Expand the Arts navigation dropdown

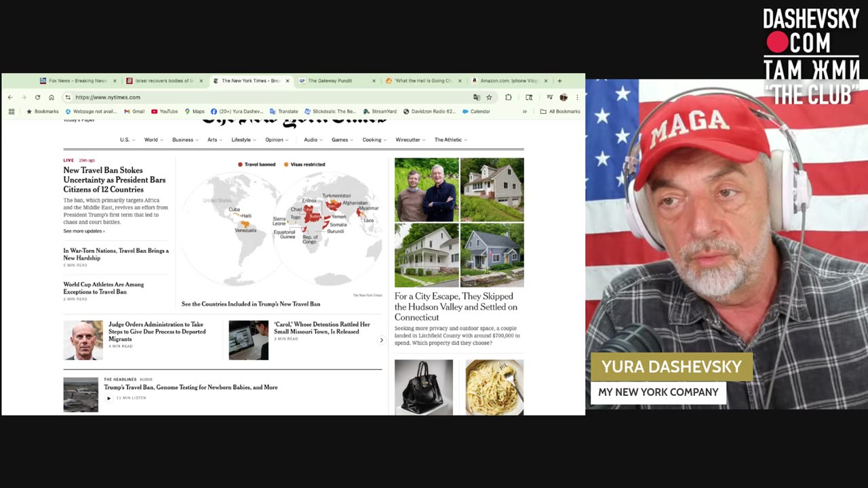(x=215, y=140)
